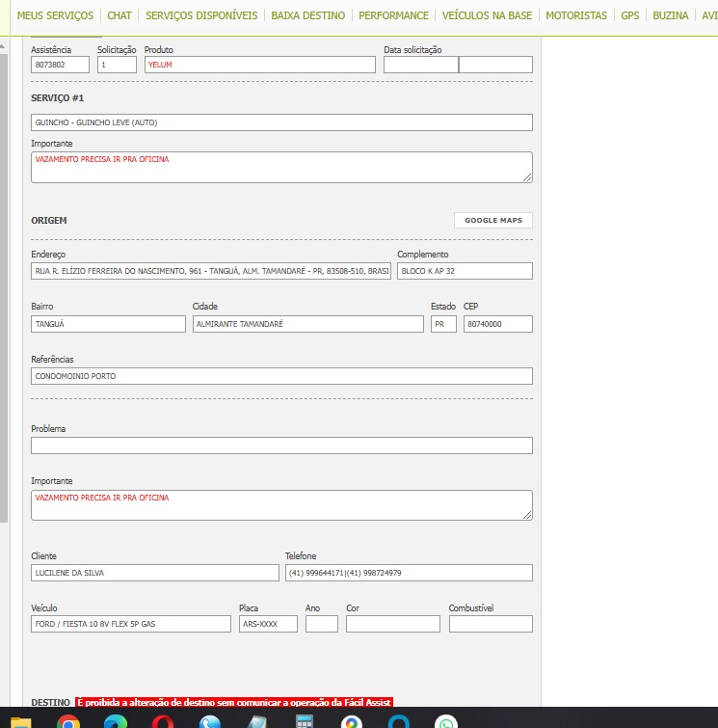
Task: Click the second Data solicitação field
Action: tap(495, 65)
